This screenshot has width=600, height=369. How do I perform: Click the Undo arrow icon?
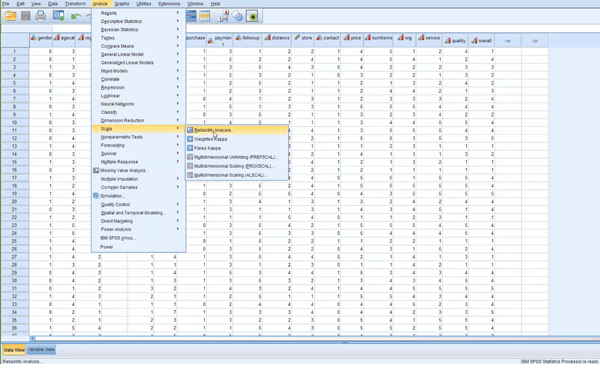click(x=75, y=16)
